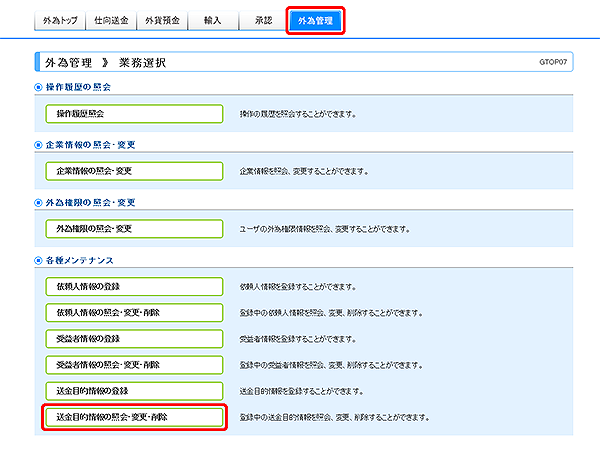Open the 承認 tab
Screen dimensions: 600x450
[263, 20]
